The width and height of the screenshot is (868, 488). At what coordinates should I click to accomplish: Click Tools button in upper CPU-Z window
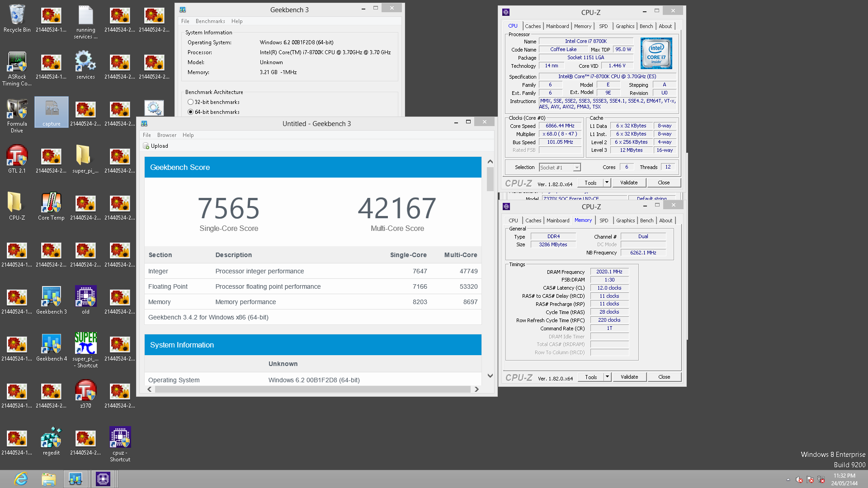[x=590, y=183]
